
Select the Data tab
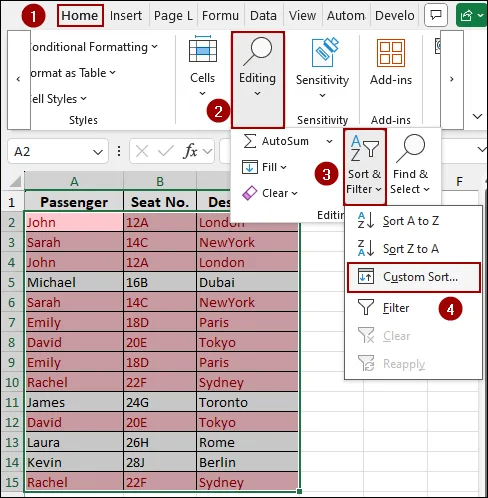[263, 16]
